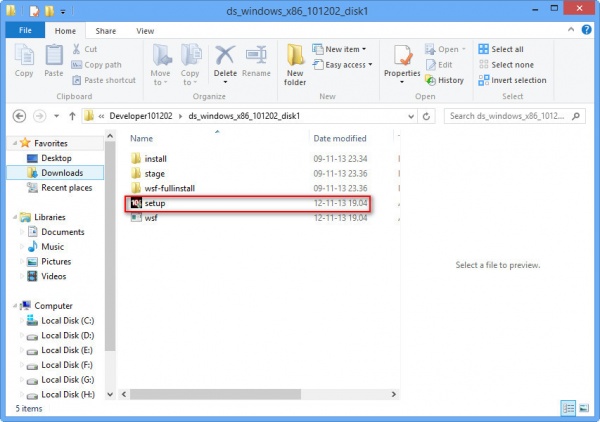Image resolution: width=600 pixels, height=422 pixels.
Task: Click navigation pane scroll down arrow
Action: point(110,394)
